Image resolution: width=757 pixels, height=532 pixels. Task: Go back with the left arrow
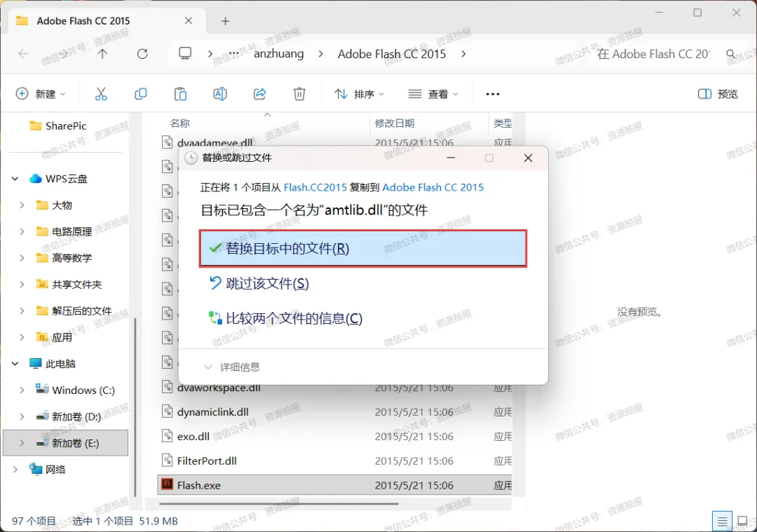point(23,53)
